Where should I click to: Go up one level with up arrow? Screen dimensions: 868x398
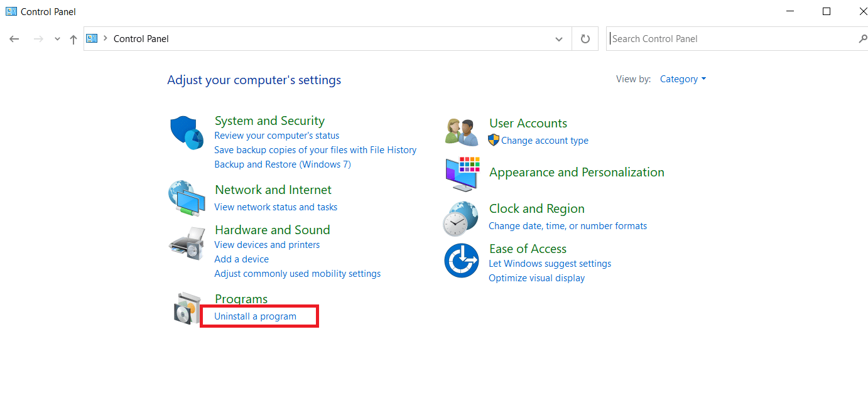tap(73, 39)
